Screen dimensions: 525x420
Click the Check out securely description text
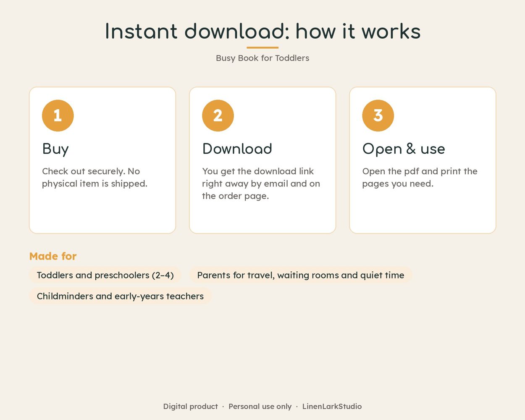94,177
